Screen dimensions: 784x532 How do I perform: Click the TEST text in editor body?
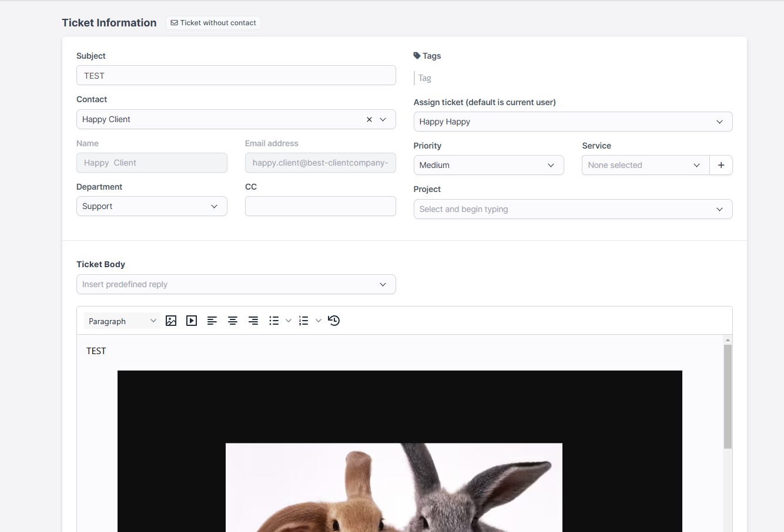(96, 351)
